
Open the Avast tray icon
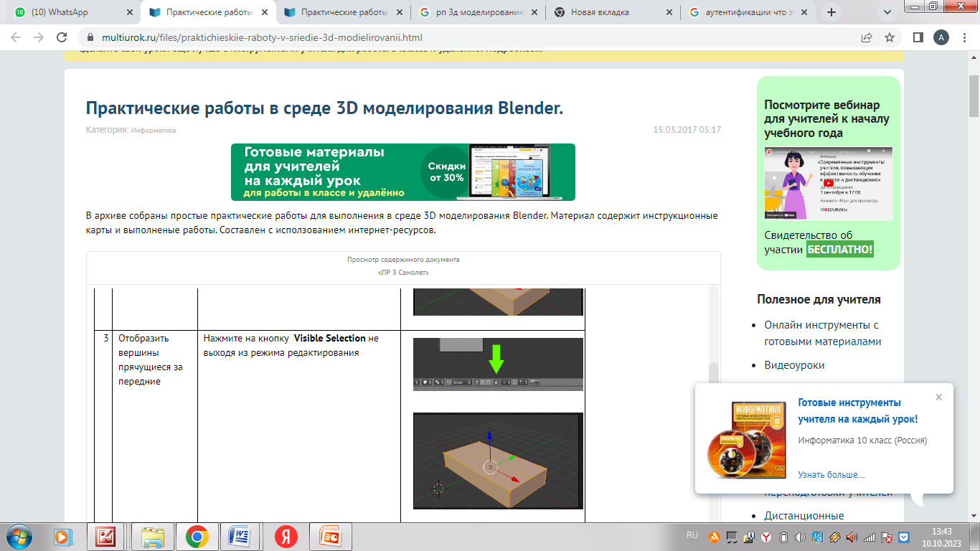click(x=714, y=537)
